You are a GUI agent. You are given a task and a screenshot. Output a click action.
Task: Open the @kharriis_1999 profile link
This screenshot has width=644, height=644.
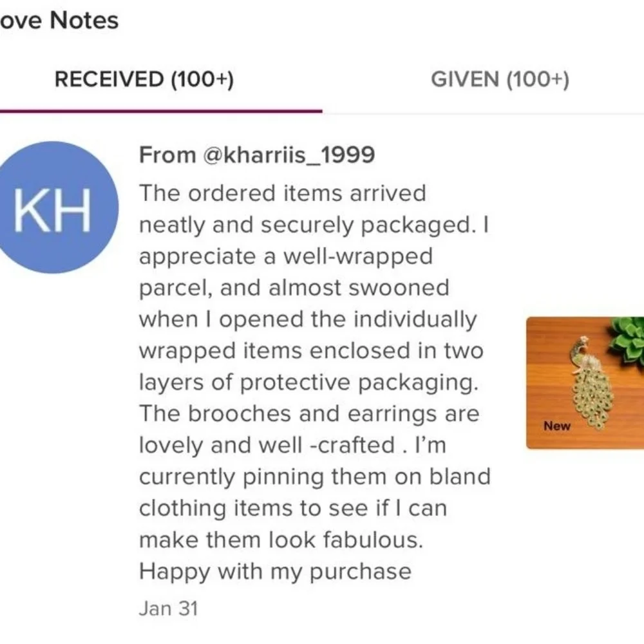point(289,155)
